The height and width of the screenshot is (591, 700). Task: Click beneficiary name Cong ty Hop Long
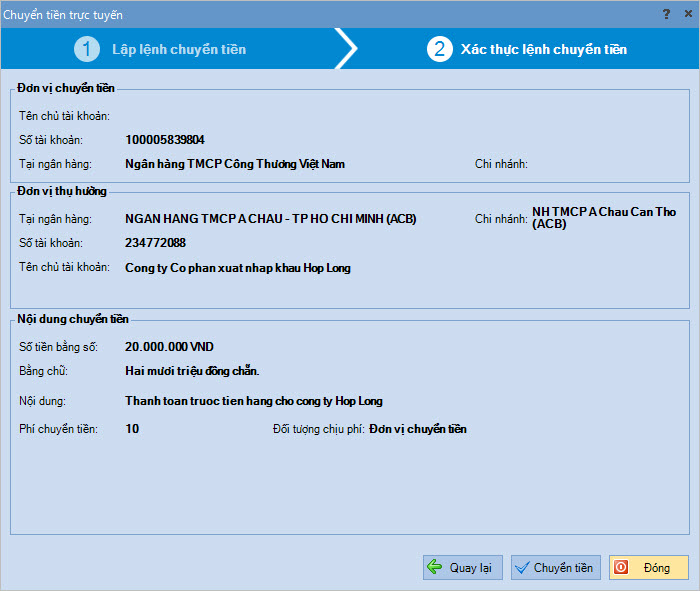click(237, 268)
